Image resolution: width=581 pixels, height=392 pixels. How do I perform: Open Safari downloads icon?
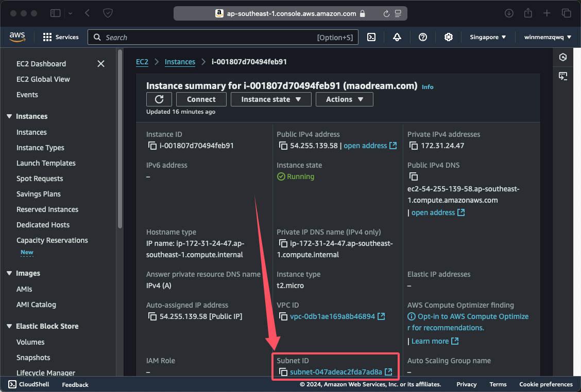(x=509, y=13)
